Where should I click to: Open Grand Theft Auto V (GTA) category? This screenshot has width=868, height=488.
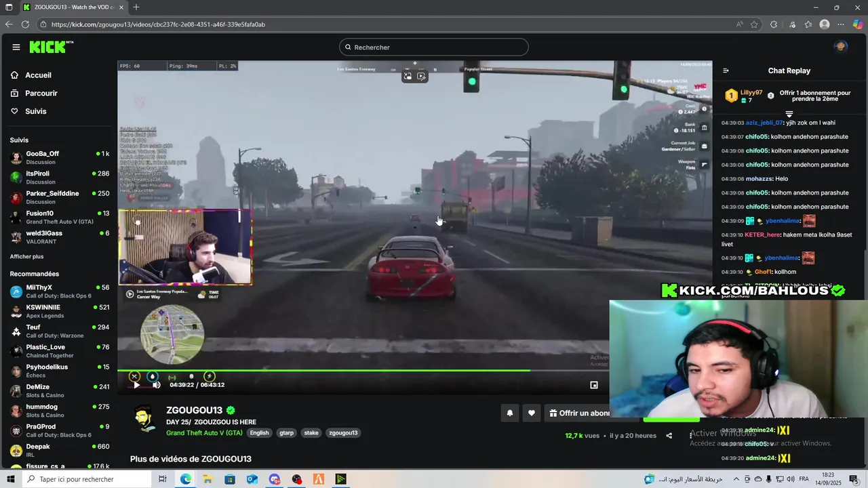click(x=204, y=433)
